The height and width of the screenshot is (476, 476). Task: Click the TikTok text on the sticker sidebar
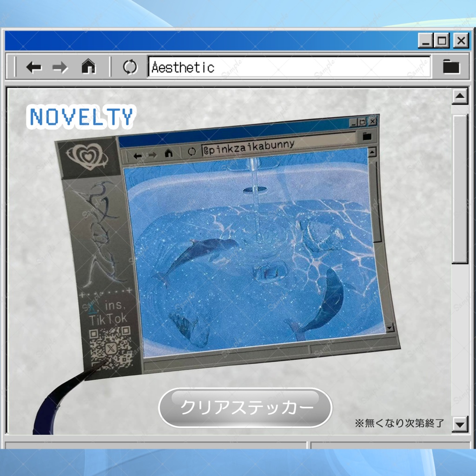(109, 318)
